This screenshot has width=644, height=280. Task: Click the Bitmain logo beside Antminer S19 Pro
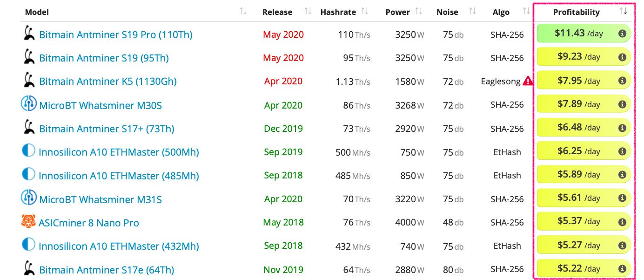[30, 33]
